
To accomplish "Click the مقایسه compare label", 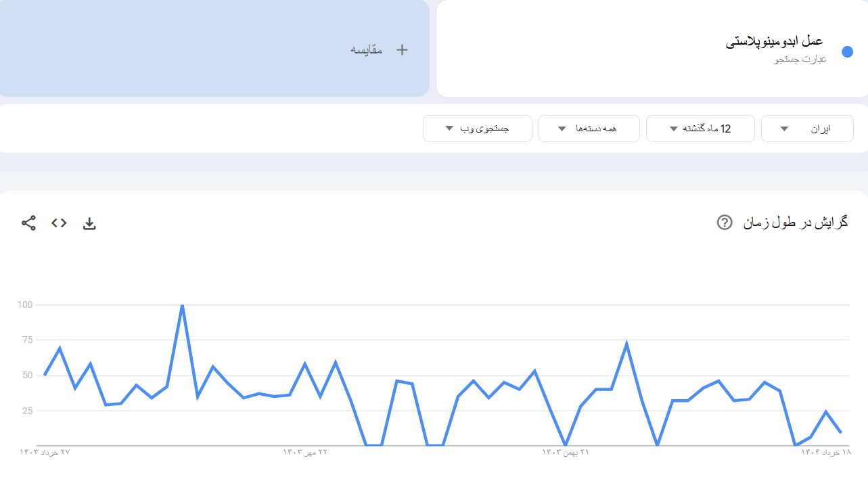I will [x=366, y=50].
